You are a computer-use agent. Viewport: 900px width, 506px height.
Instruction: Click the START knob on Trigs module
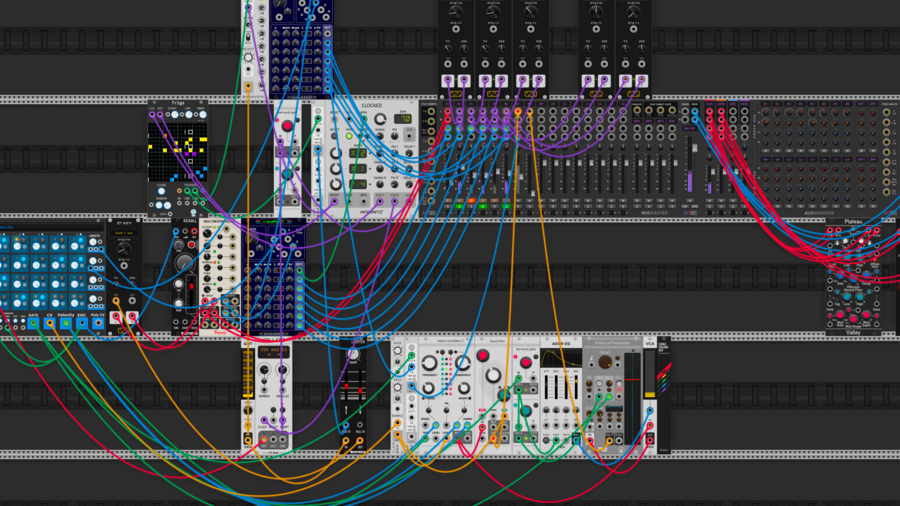[174, 115]
